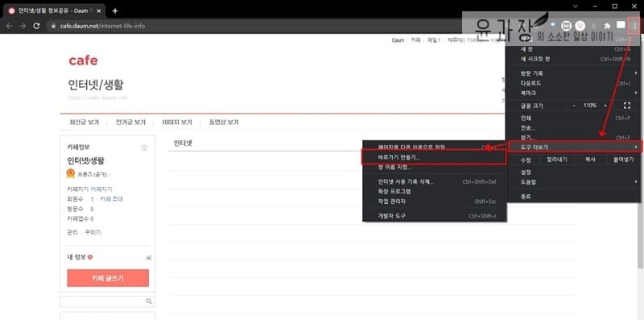Click the browser forward arrow
Viewport: 644px width, 320px height.
(23, 26)
